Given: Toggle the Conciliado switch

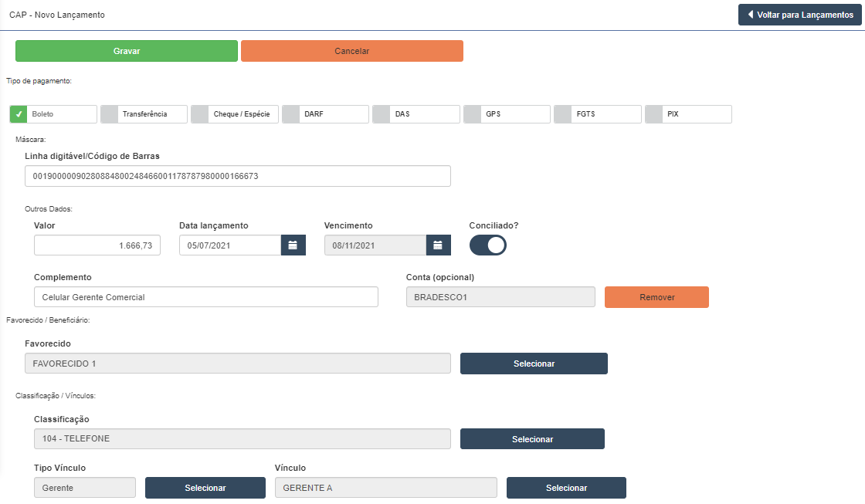Looking at the screenshot, I should click(488, 245).
